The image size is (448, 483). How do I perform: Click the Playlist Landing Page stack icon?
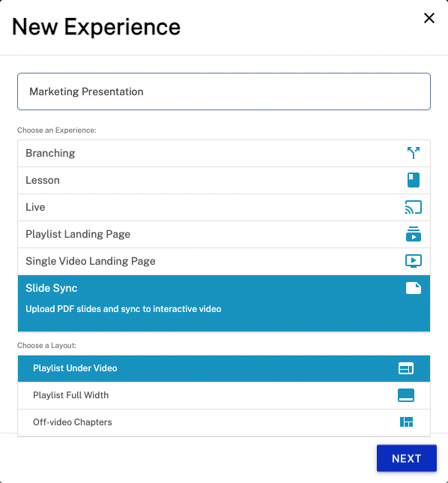click(x=414, y=234)
